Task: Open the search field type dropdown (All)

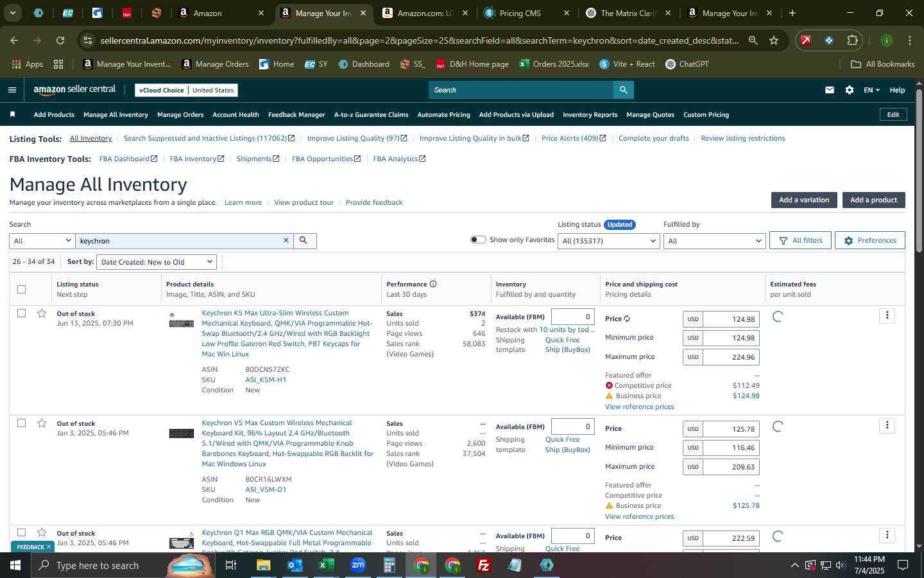Action: tap(42, 241)
